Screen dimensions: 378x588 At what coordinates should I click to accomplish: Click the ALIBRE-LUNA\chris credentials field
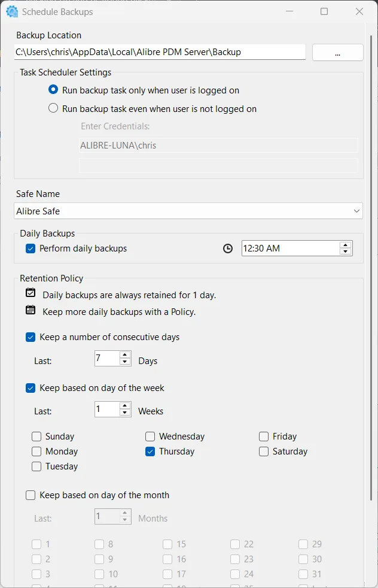coord(218,146)
